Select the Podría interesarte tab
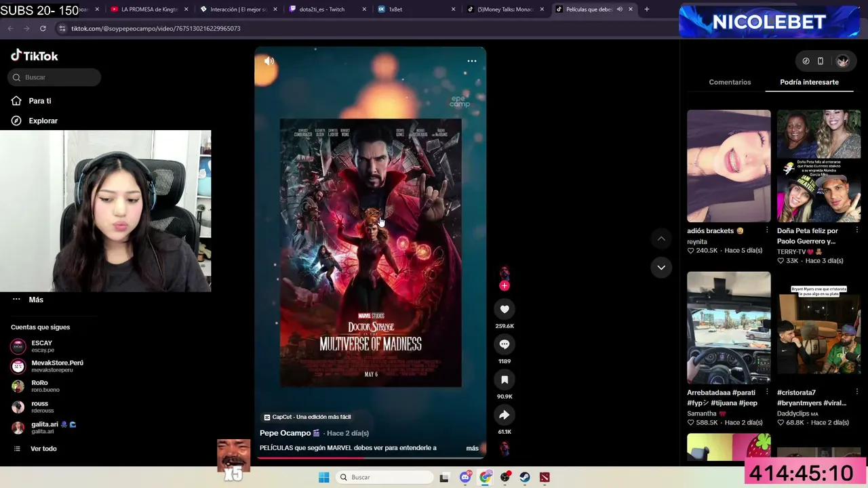This screenshot has width=868, height=488. [x=809, y=82]
